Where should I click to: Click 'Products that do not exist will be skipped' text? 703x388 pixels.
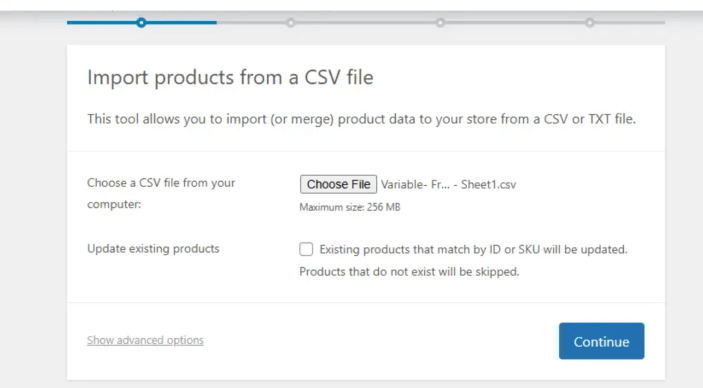point(409,272)
